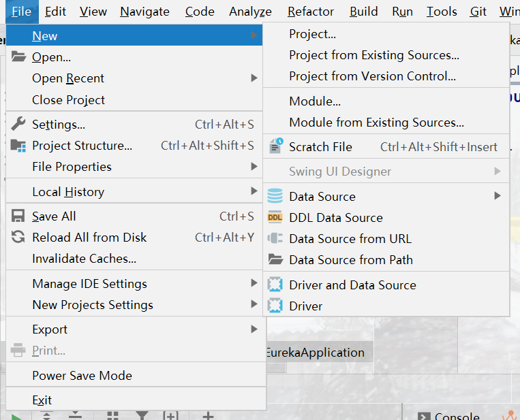Click the Data Source database icon
This screenshot has height=420, width=520.
pyautogui.click(x=275, y=196)
